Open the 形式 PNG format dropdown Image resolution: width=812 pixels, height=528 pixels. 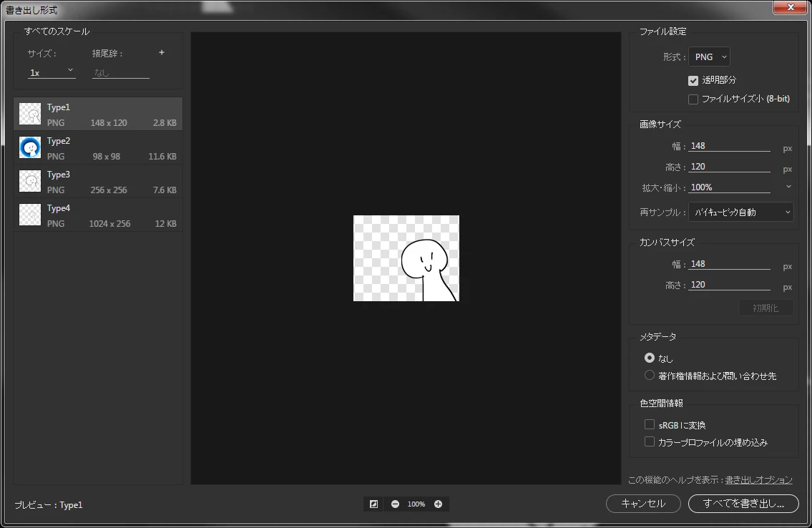(x=709, y=57)
